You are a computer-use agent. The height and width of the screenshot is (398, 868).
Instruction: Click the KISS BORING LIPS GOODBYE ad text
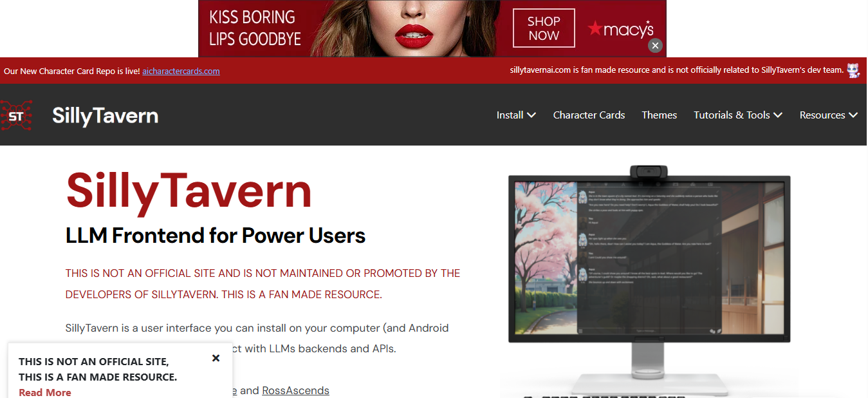click(255, 28)
